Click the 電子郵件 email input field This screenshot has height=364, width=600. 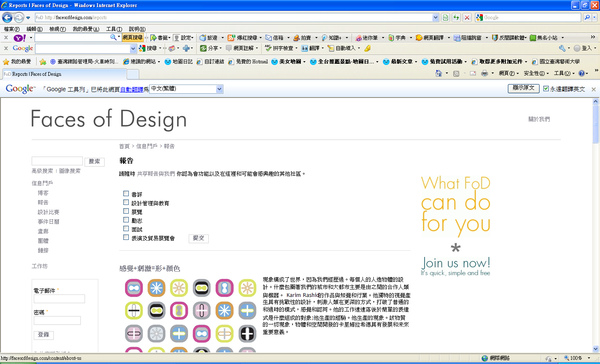click(59, 299)
